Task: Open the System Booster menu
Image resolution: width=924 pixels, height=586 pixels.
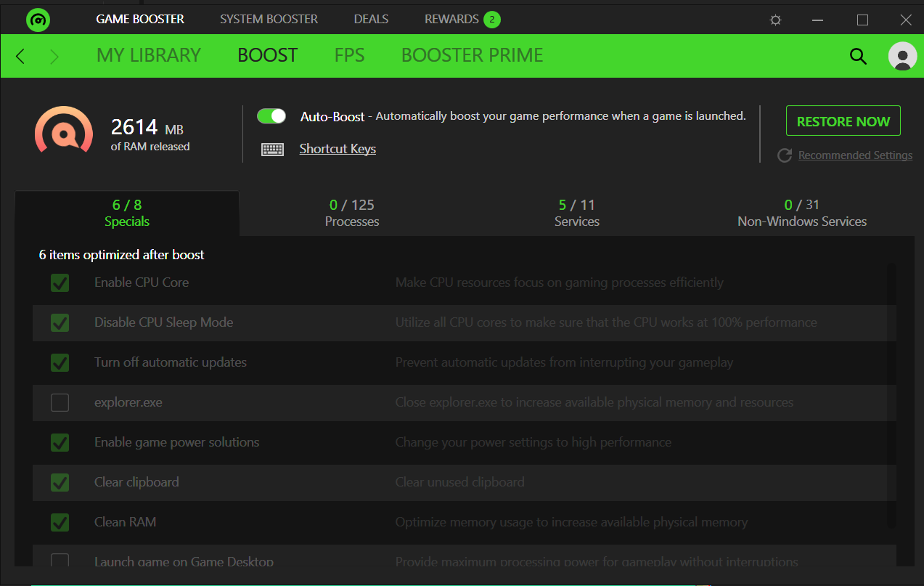Action: click(x=269, y=19)
